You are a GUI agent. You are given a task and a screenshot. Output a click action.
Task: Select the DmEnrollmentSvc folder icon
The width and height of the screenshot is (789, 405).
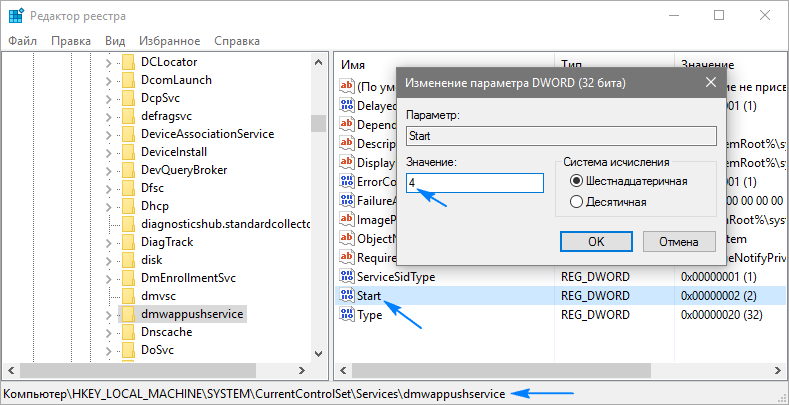(129, 278)
